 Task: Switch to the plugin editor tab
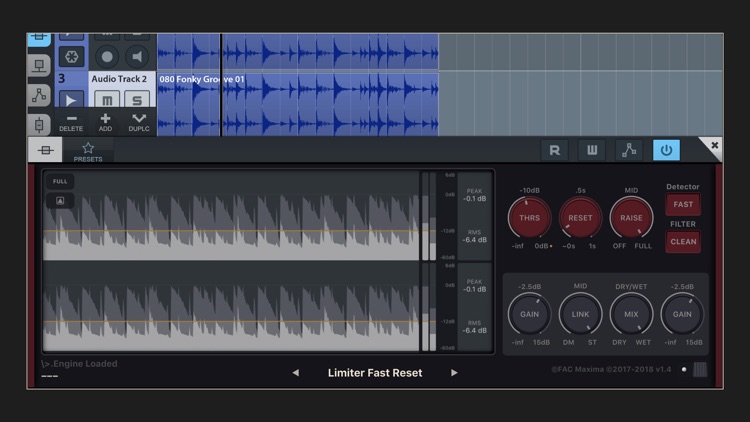(45, 150)
